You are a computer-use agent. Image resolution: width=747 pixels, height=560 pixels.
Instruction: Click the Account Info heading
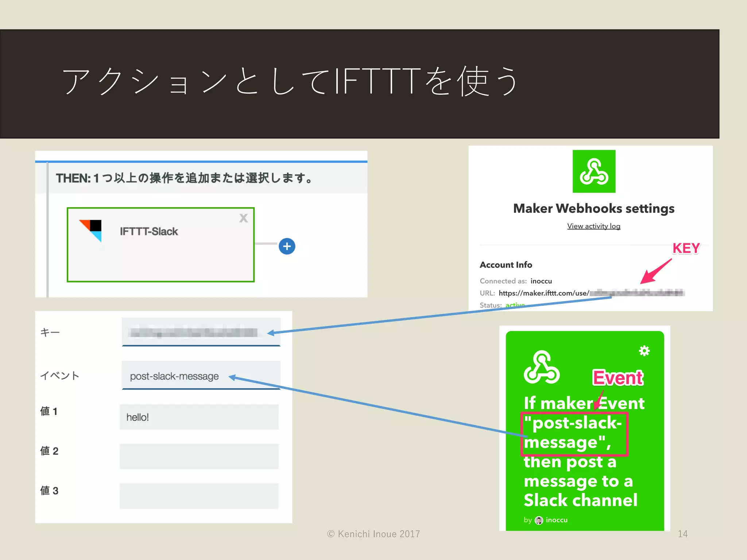[x=506, y=265]
